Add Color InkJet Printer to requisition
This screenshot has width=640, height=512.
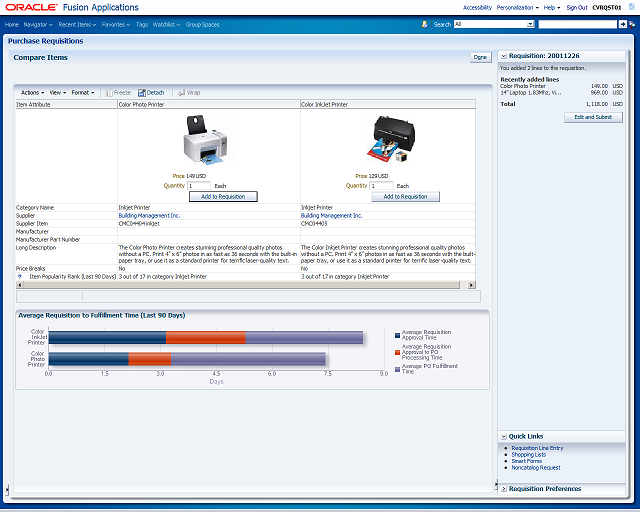click(x=405, y=196)
